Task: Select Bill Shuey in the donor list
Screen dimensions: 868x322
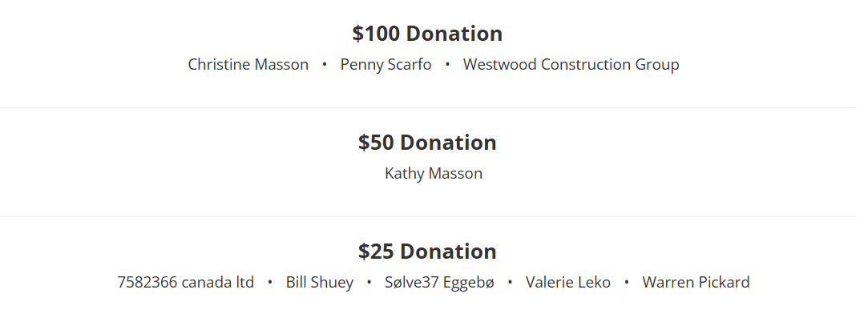Action: point(319,282)
